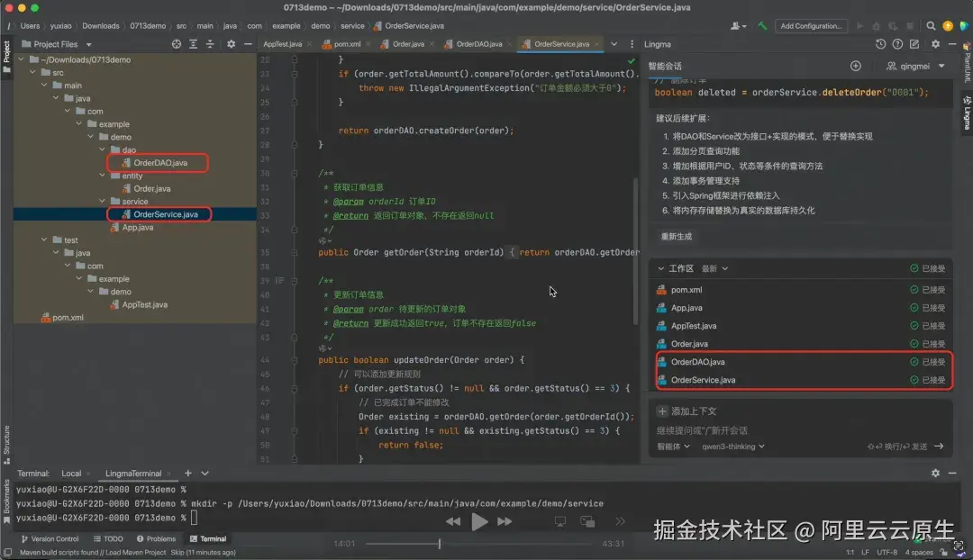Open the qwen3-thinking model dropdown

click(x=732, y=447)
